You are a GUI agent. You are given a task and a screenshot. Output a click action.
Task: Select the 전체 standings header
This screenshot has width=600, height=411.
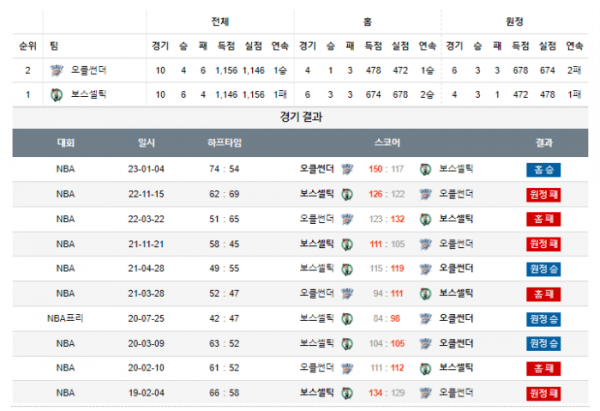point(220,22)
